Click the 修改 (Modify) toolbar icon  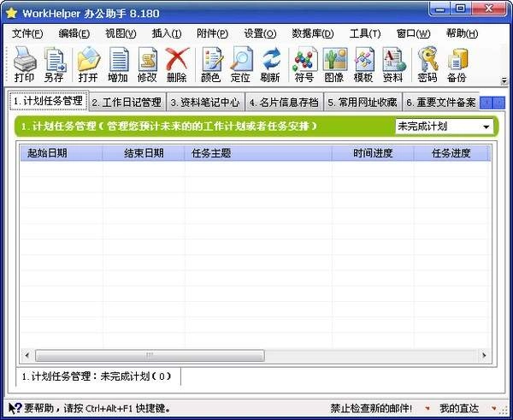click(x=147, y=64)
